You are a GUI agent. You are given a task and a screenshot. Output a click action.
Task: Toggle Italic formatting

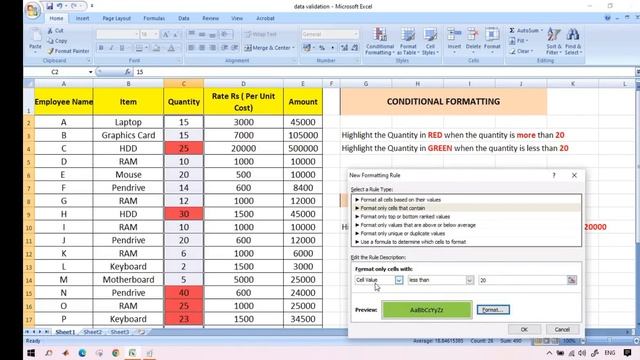111,48
